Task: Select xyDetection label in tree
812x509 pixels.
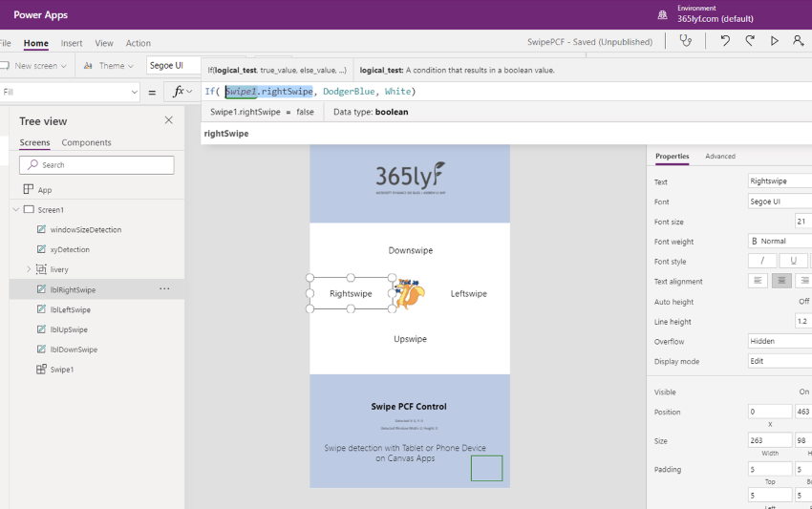Action: pyautogui.click(x=70, y=249)
